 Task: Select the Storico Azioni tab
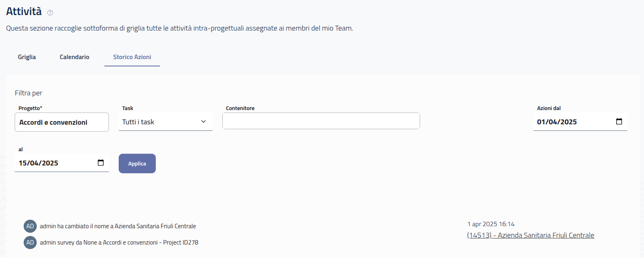[132, 57]
